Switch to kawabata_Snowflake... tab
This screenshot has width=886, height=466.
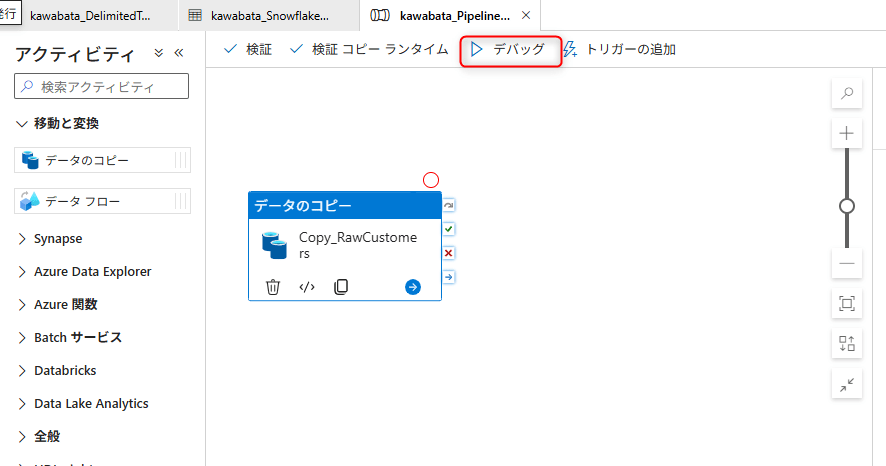point(270,16)
